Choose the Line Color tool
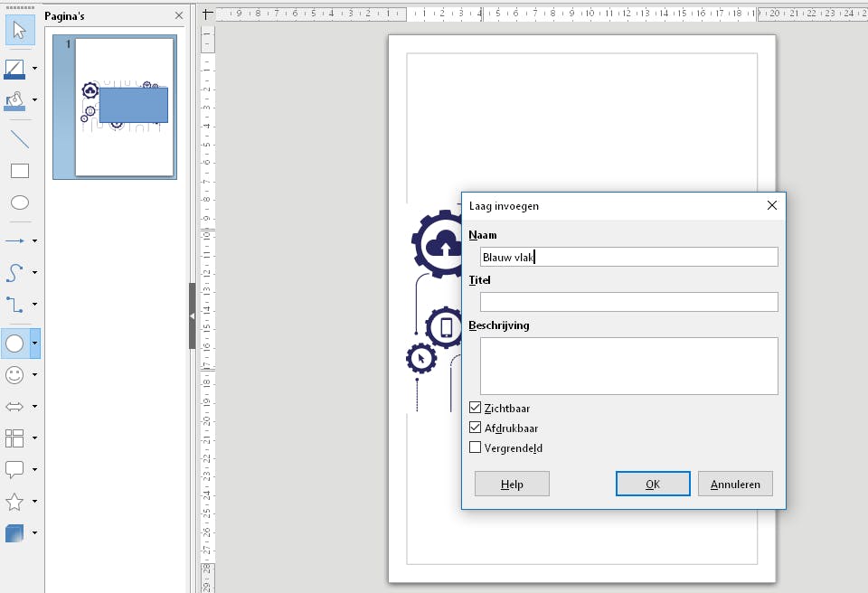The height and width of the screenshot is (593, 868). click(x=14, y=69)
